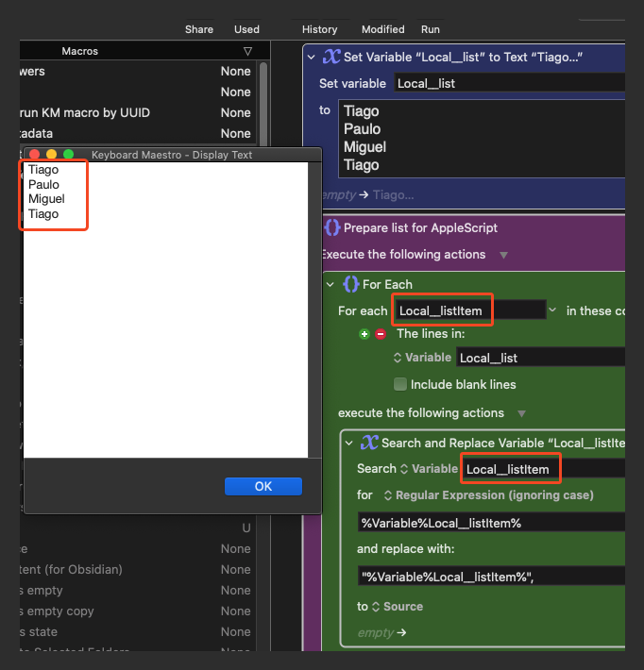Select the 's empty copy' macro row

tap(138, 611)
